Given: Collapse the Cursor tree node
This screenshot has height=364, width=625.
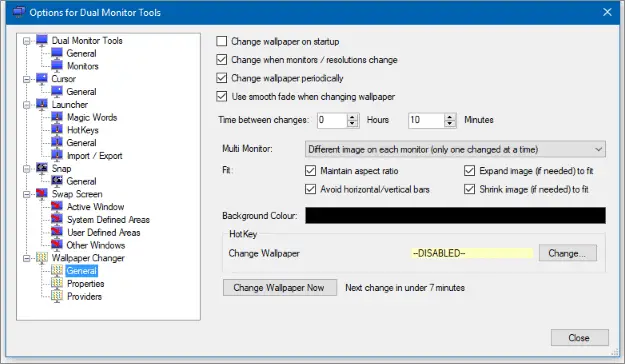Looking at the screenshot, I should point(27,79).
